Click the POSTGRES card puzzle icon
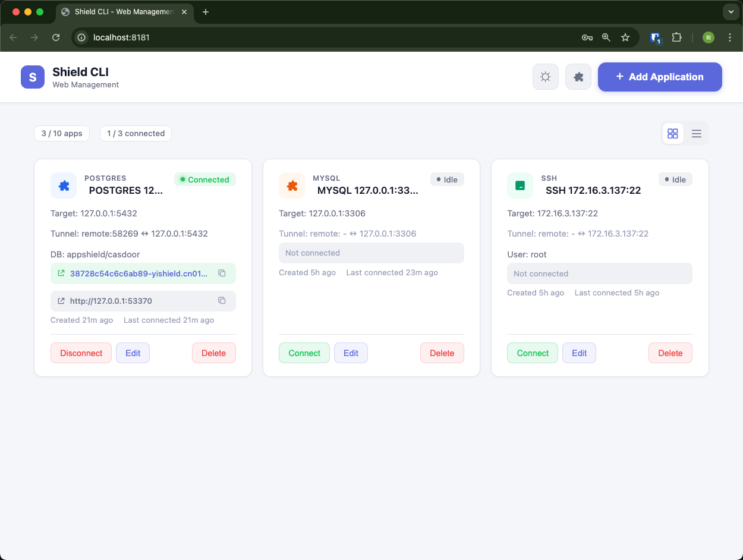 click(x=64, y=185)
